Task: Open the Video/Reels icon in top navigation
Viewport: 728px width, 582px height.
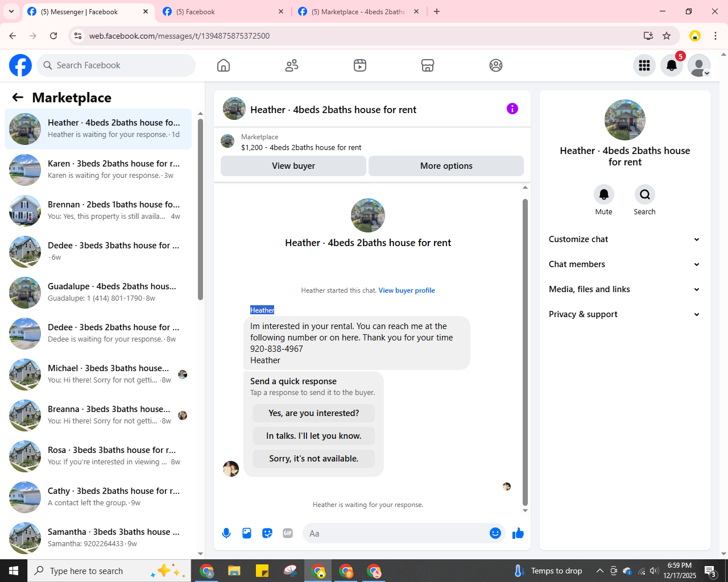Action: click(x=360, y=65)
